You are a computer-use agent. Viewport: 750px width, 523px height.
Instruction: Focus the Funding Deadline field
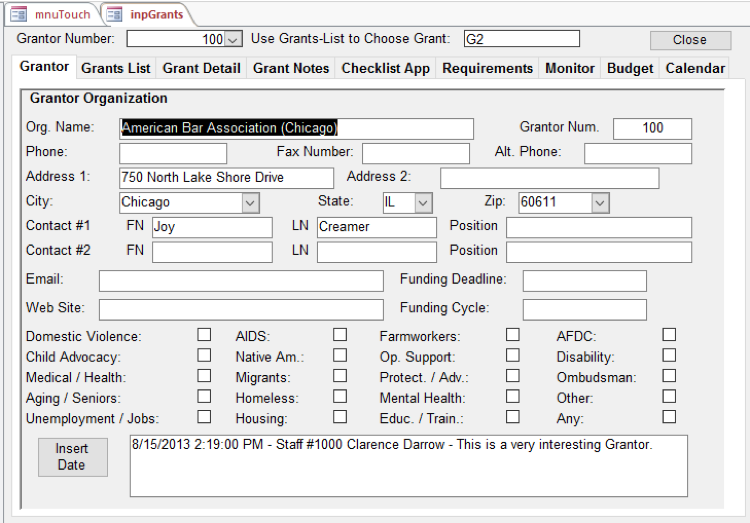[584, 281]
